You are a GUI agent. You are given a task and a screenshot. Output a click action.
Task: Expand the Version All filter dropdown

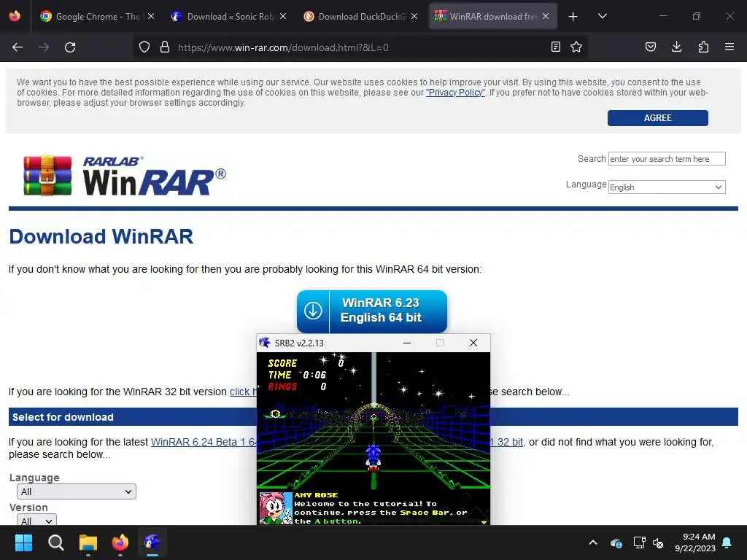point(36,519)
